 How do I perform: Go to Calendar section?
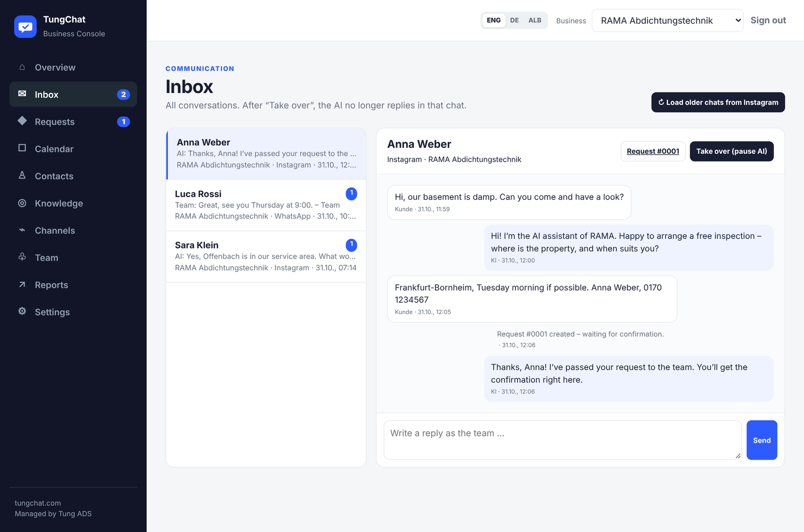click(x=73, y=149)
